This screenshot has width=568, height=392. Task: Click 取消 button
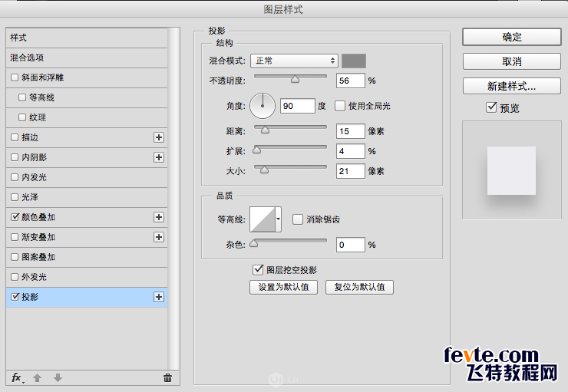point(511,61)
